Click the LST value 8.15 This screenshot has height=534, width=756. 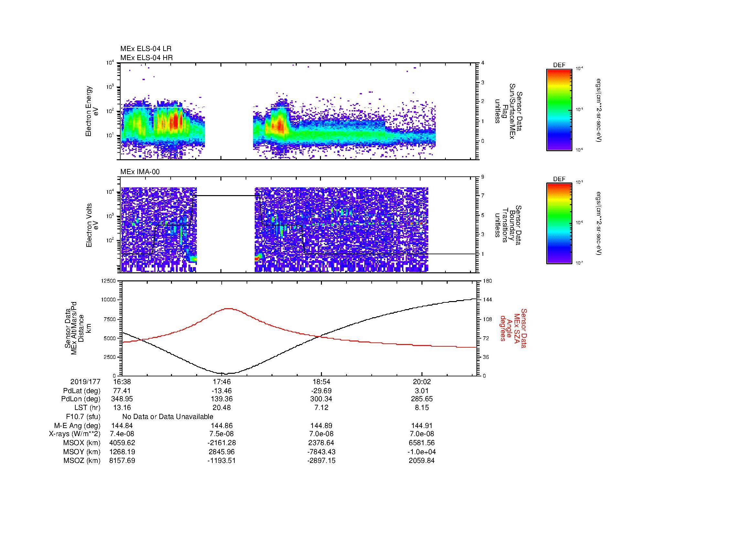(422, 408)
